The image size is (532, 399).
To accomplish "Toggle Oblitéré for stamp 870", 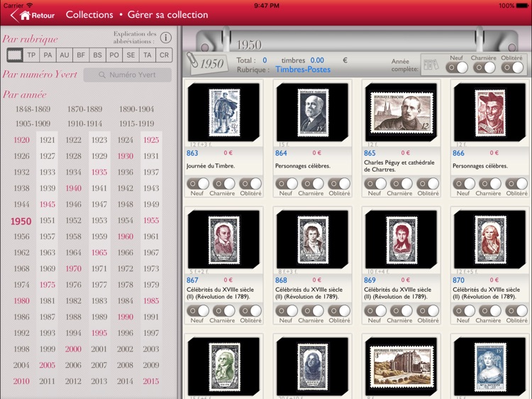I will coord(516,311).
